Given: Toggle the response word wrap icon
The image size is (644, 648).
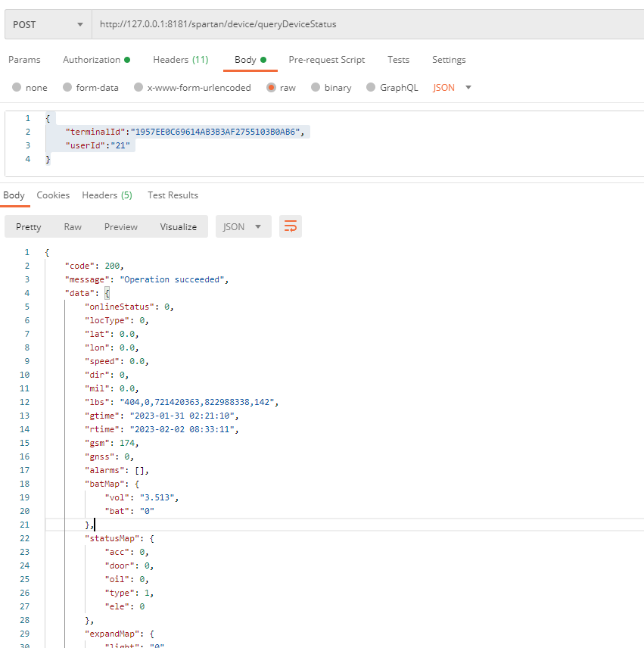Looking at the screenshot, I should [291, 226].
